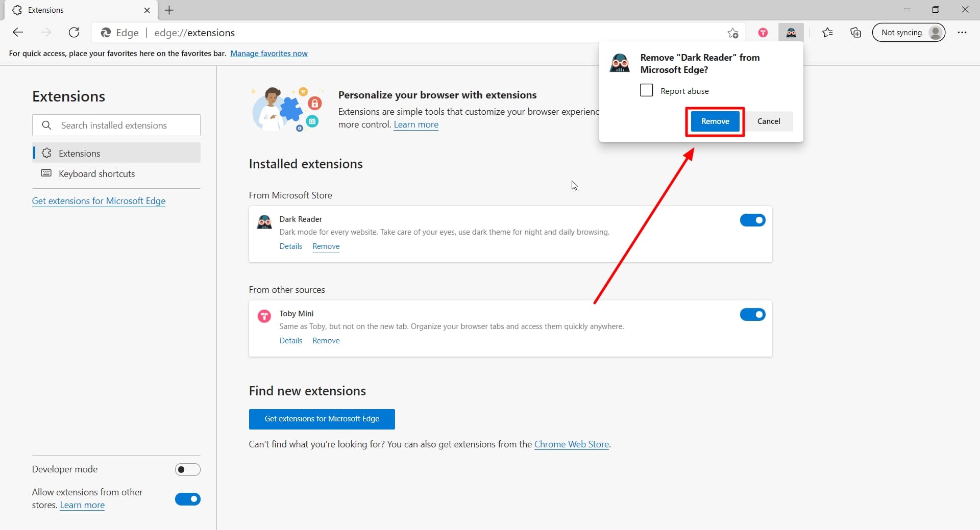Viewport: 980px width, 530px height.
Task: Add this page to favorites star icon
Action: tap(733, 33)
